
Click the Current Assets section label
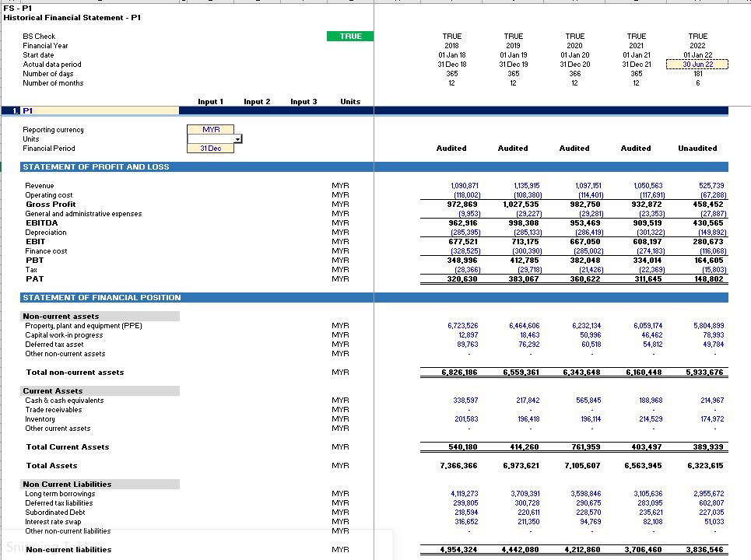pyautogui.click(x=53, y=391)
